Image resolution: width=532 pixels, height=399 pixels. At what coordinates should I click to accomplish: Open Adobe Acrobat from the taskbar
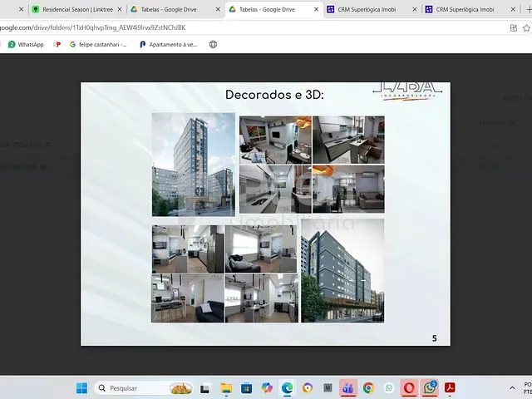[x=450, y=387]
